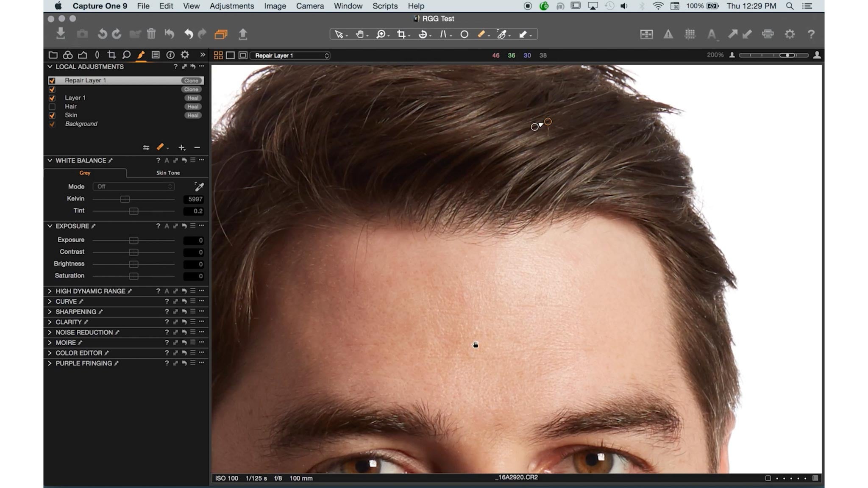Select the Crop cursor tool

401,34
